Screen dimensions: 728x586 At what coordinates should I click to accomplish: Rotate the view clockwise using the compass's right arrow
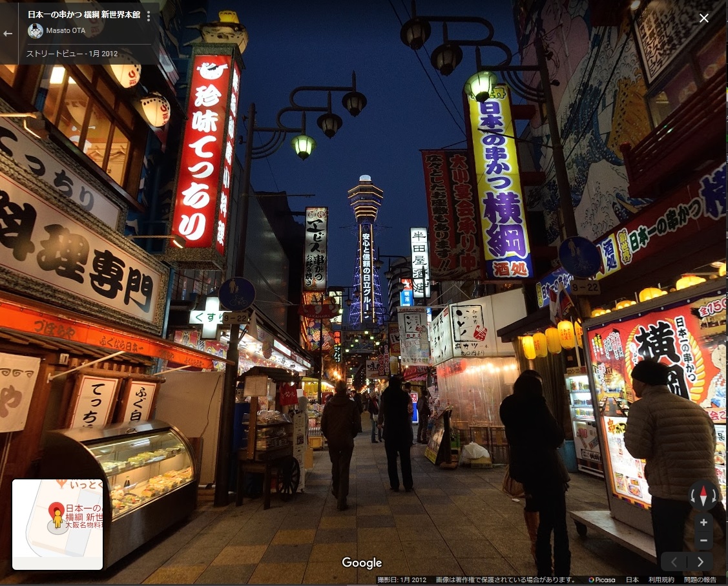coord(714,496)
